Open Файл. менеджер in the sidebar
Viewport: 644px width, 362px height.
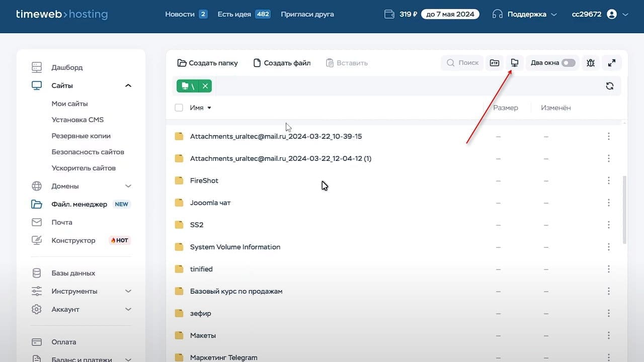pos(79,204)
